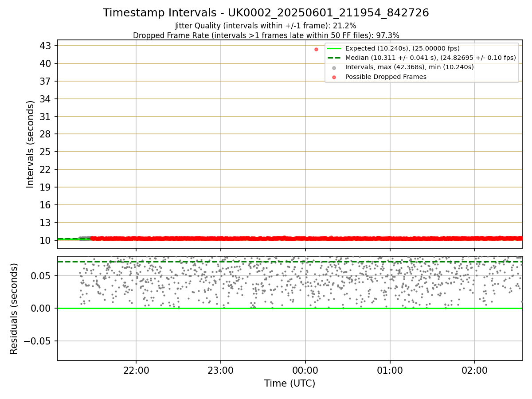Click the red outlier point near 42 seconds

tap(316, 49)
